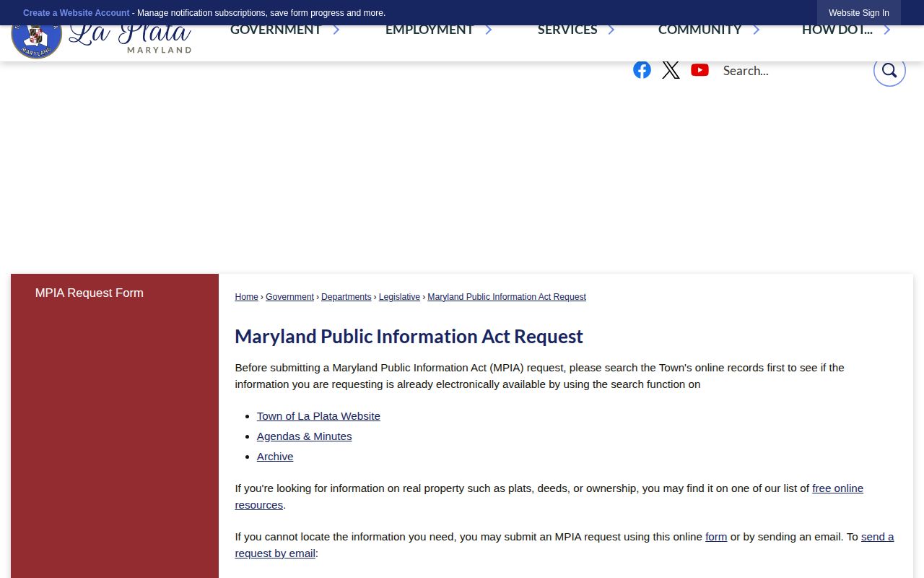Open the La Plata Facebook page icon
The height and width of the screenshot is (578, 924).
click(x=642, y=70)
